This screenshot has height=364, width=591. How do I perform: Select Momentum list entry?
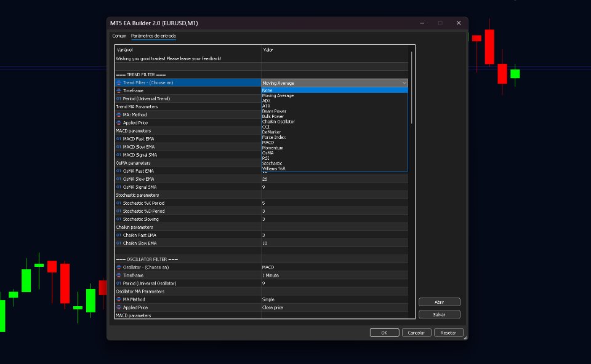pos(334,148)
